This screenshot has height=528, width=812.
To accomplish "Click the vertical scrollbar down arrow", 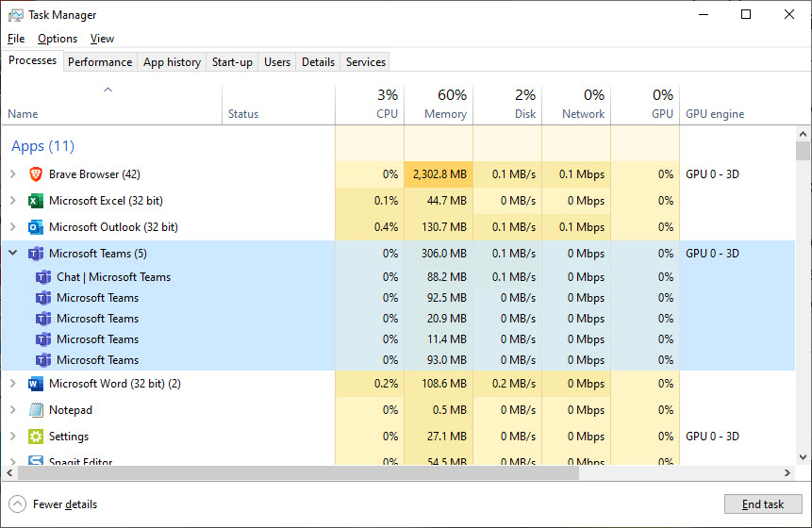I will [x=803, y=457].
